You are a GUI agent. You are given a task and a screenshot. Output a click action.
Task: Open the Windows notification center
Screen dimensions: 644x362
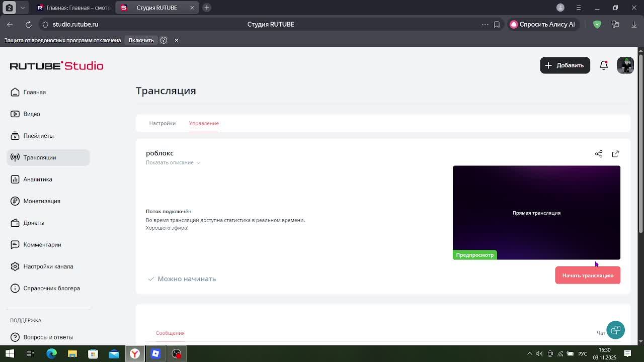tap(627, 353)
